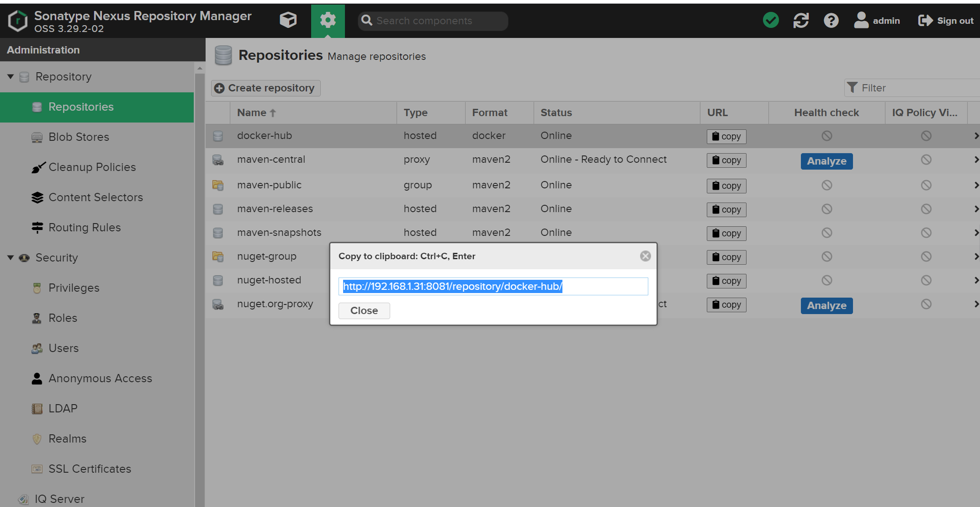Close the copy to clipboard dialog with X
The image size is (980, 507).
click(645, 256)
